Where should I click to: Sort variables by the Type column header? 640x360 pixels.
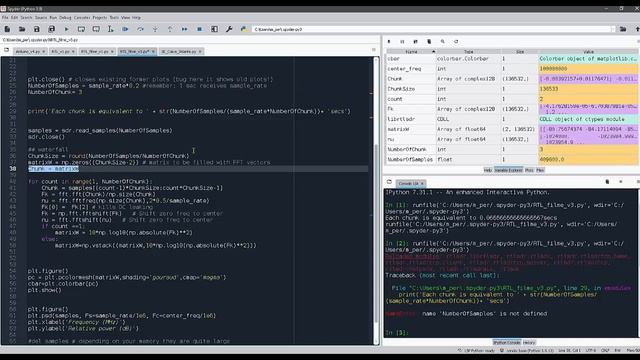coord(469,52)
